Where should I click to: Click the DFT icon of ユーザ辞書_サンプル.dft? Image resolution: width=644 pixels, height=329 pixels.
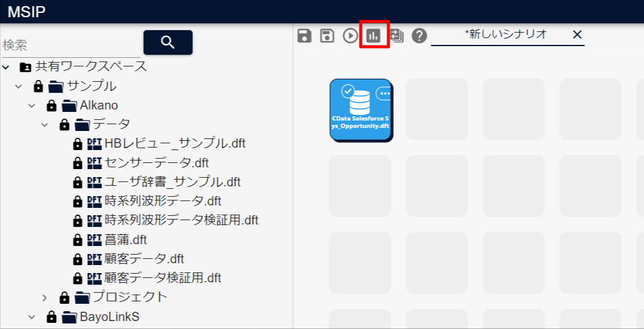coord(95,182)
